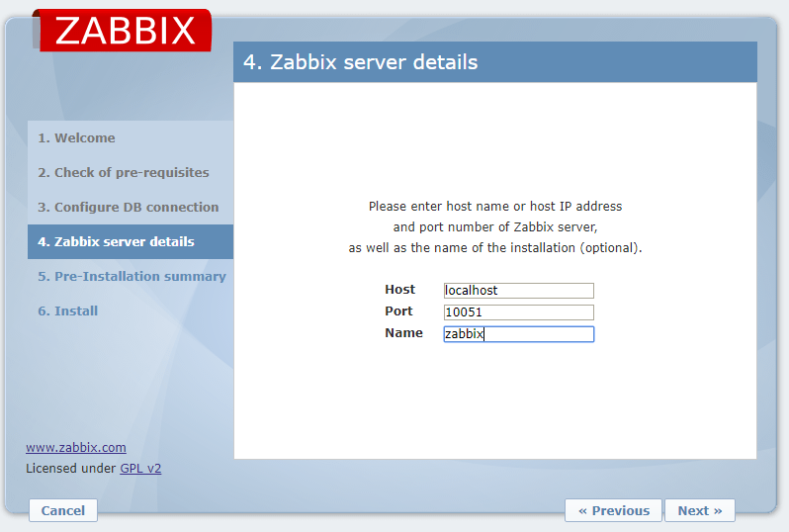Click the '4. Zabbix server details' header title
Viewport: 789px width, 532px height.
(x=360, y=62)
